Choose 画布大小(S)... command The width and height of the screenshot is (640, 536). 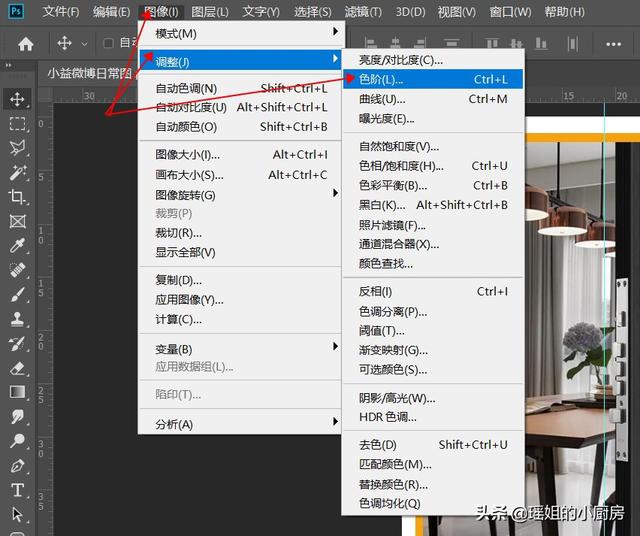241,175
